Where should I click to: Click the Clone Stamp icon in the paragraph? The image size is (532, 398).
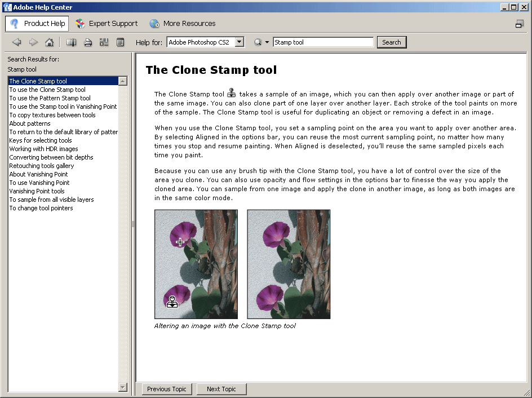pos(232,92)
